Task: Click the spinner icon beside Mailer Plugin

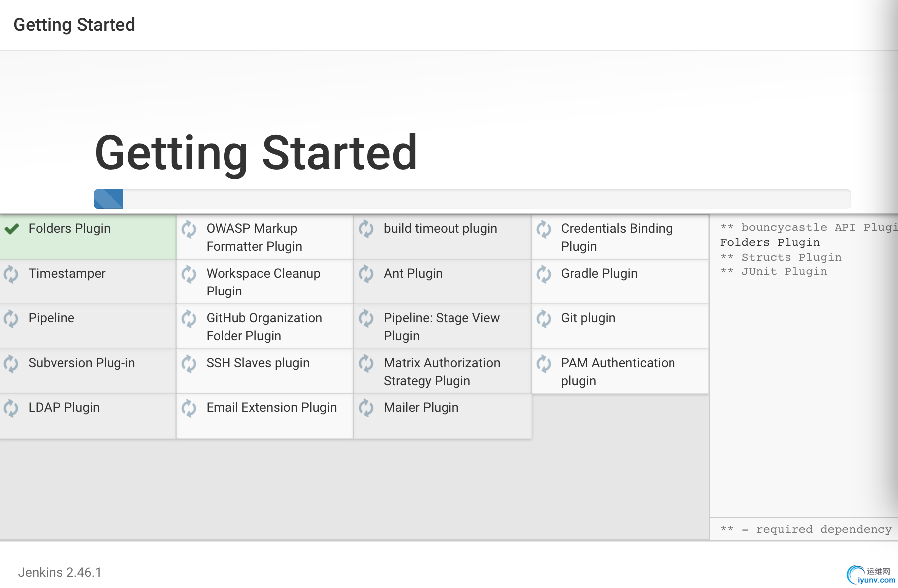Action: (366, 408)
